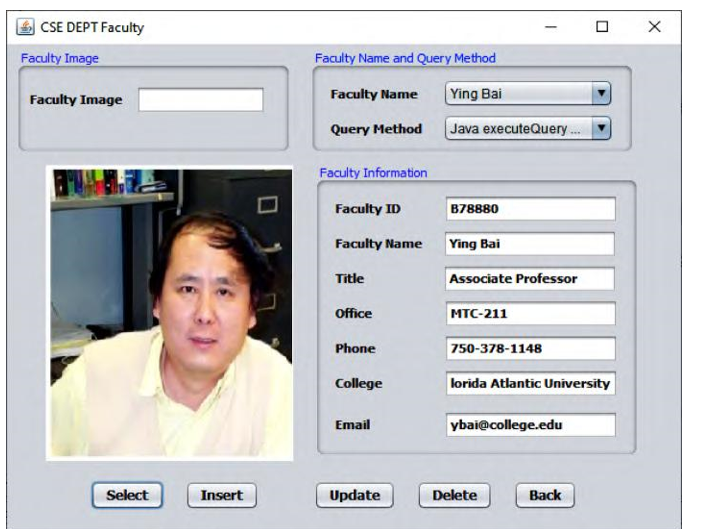Click the bold "Faculty Image" label
The width and height of the screenshot is (705, 529).
(x=76, y=100)
